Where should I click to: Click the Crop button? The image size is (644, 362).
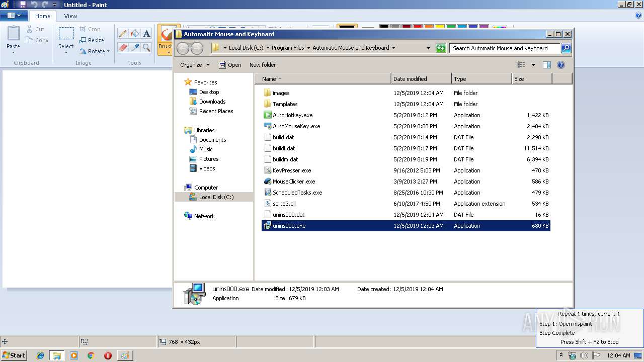90,29
